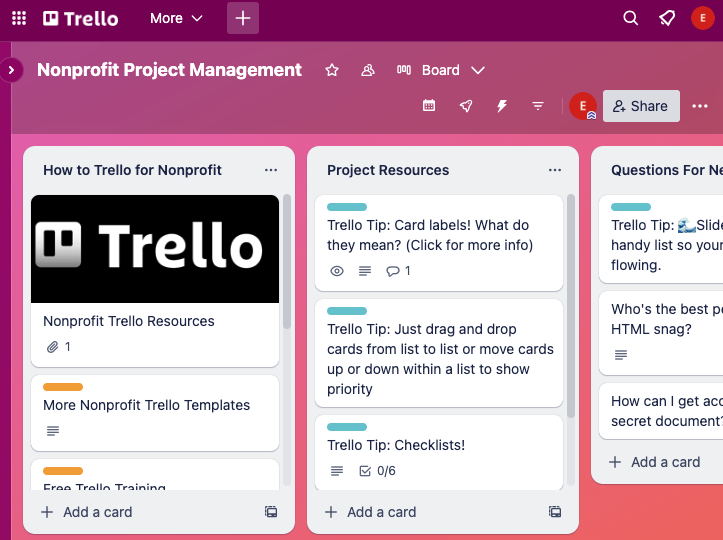Open Trello Tip: Checklists! card checklist badge
Image resolution: width=723 pixels, height=540 pixels.
(377, 471)
